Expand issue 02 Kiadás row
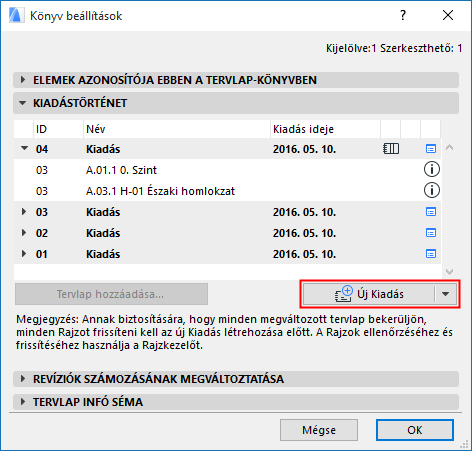Screen dimensions: 472x451 [24, 233]
